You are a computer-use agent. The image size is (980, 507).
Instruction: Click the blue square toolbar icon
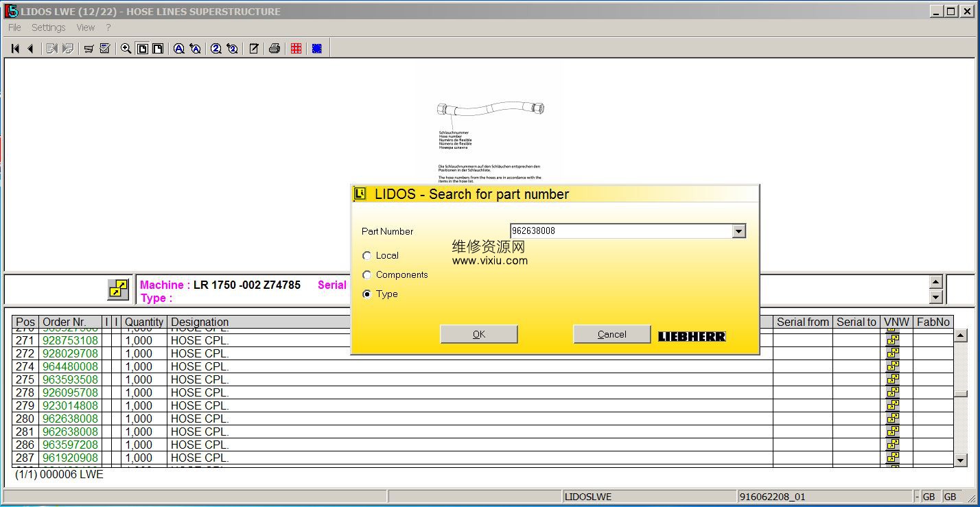click(x=317, y=49)
